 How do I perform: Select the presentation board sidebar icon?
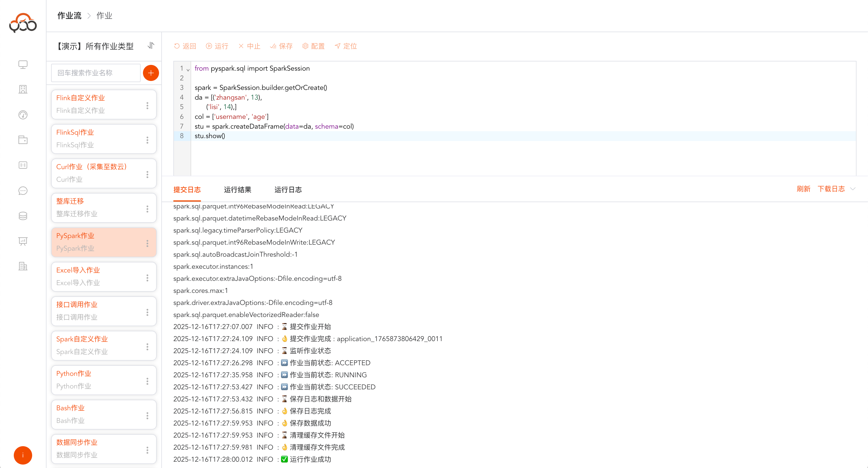(23, 241)
